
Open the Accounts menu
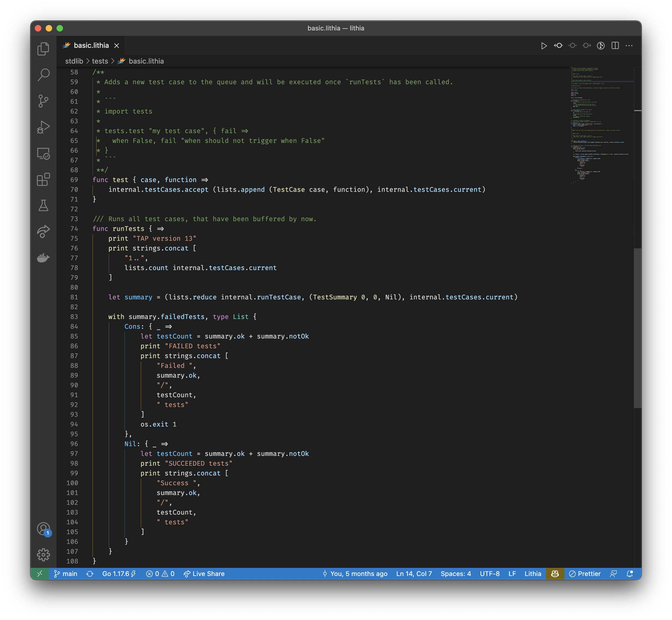(x=43, y=529)
